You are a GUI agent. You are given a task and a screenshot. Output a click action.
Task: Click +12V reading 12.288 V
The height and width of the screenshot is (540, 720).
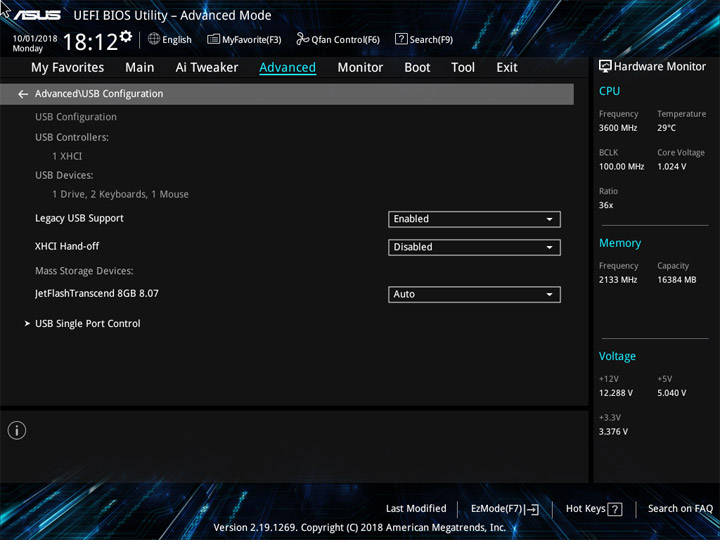(x=616, y=393)
